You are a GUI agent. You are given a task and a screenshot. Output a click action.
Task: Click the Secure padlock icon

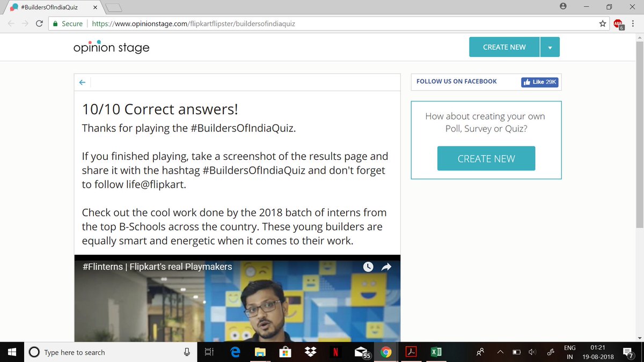pos(55,24)
